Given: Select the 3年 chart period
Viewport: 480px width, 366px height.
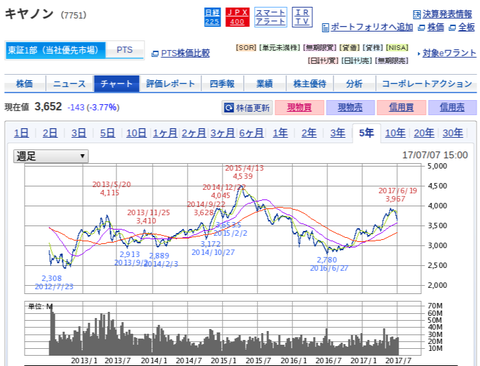Looking at the screenshot, I should coord(337,133).
